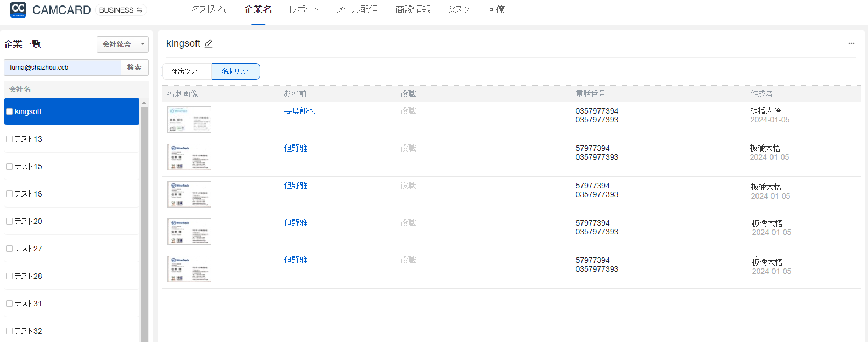Focus the company search input field
The image size is (868, 342).
(63, 68)
